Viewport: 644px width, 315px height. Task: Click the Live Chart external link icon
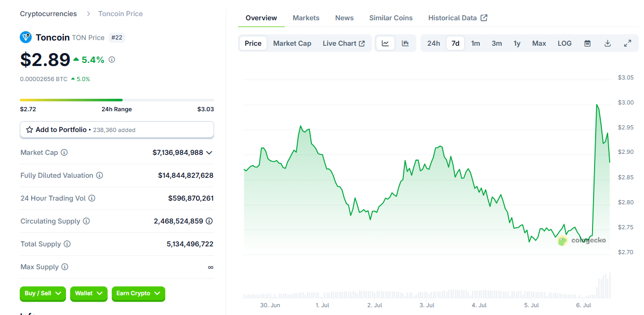click(362, 43)
